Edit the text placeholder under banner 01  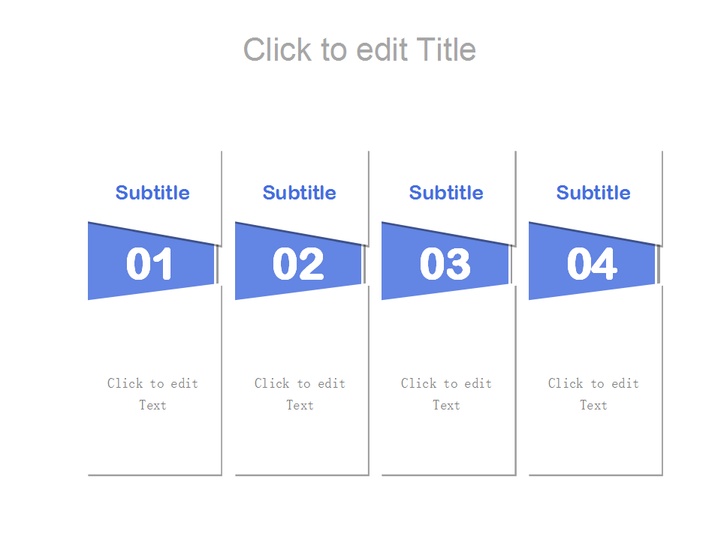(153, 394)
